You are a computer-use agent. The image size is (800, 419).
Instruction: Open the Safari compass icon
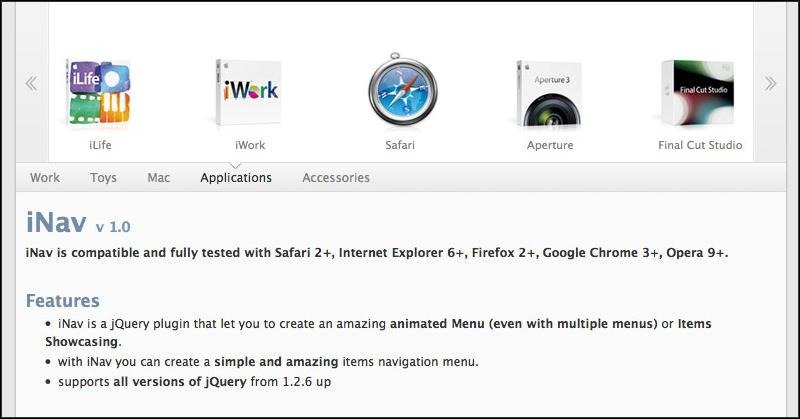pos(403,90)
